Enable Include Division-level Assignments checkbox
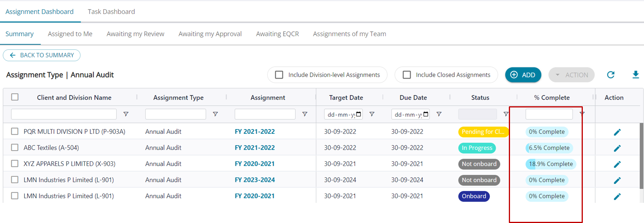Screen dimensions: 644x223 coord(279,75)
